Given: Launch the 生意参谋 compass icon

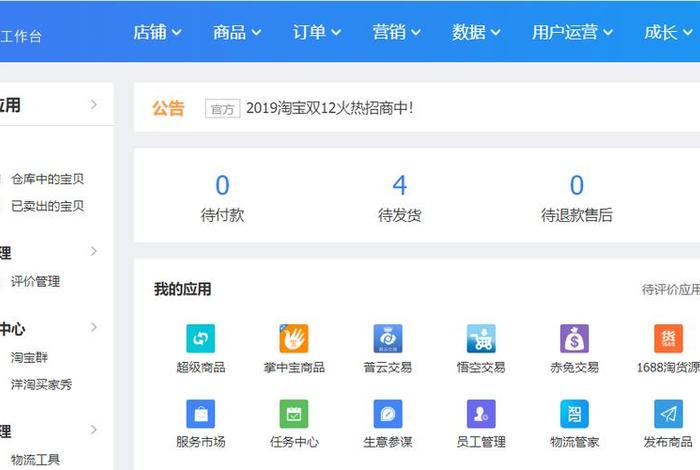Looking at the screenshot, I should pos(388,414).
